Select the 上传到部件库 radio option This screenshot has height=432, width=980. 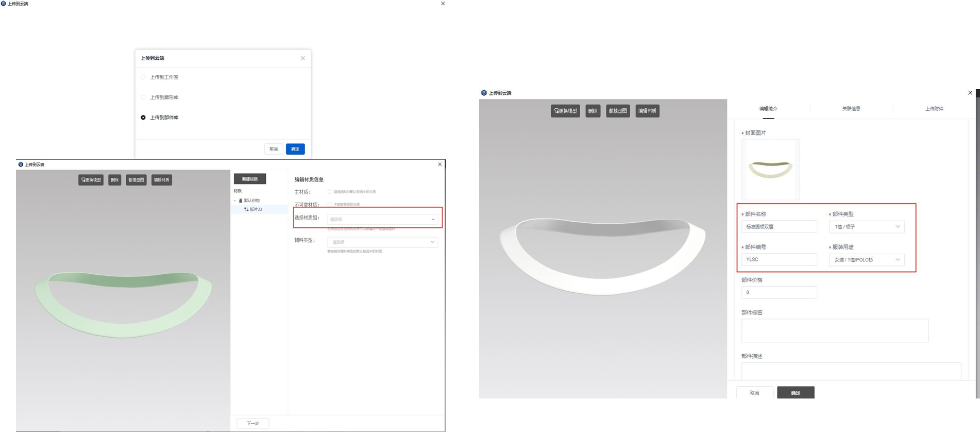[143, 118]
